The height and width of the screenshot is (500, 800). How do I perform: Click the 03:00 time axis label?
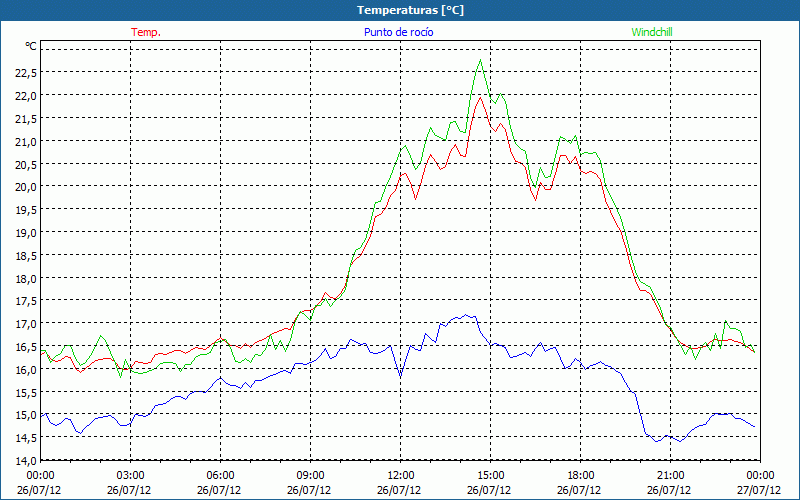[131, 476]
